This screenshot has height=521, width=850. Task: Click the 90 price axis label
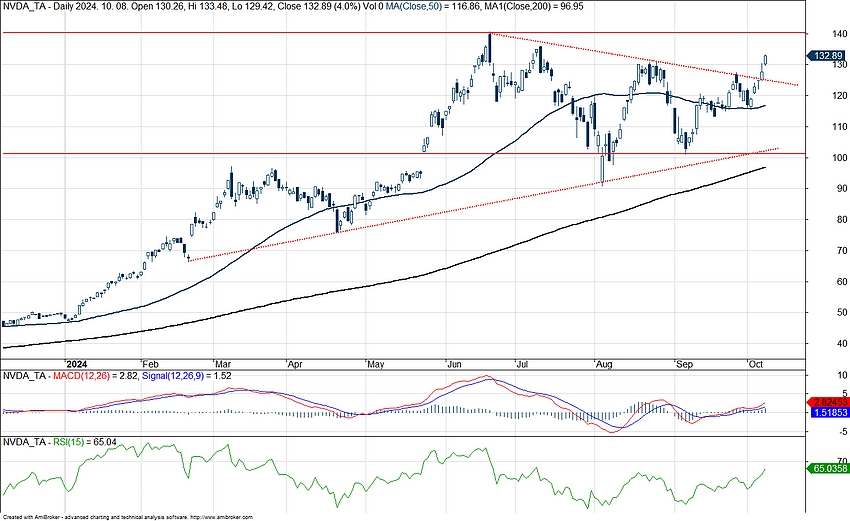(842, 189)
